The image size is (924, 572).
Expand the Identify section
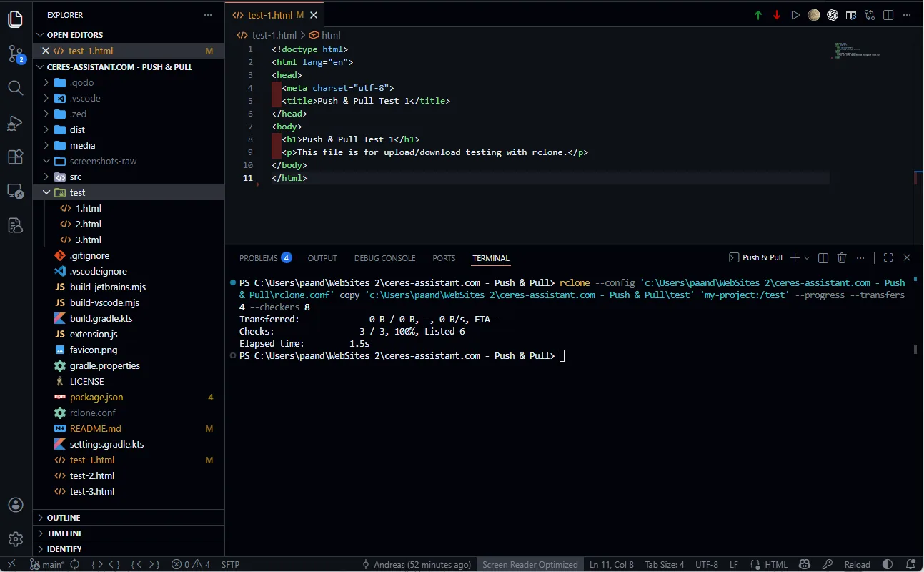pos(129,549)
